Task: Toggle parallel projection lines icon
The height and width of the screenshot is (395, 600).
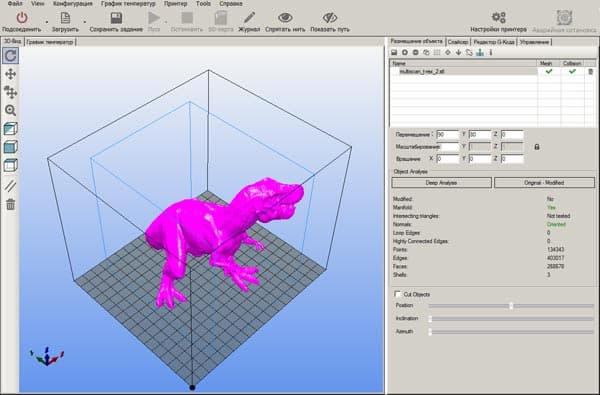Action: pyautogui.click(x=10, y=186)
